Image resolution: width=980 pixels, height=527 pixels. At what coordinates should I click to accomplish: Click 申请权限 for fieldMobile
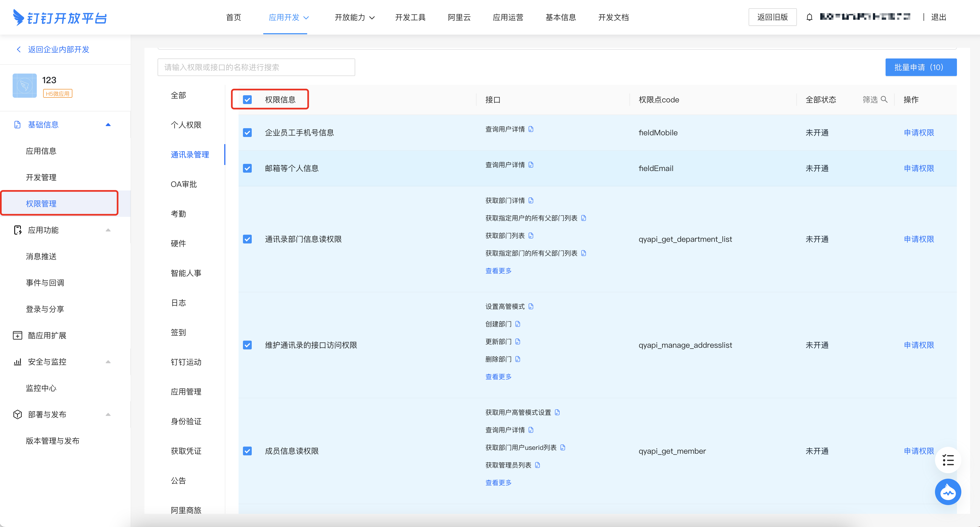click(919, 132)
